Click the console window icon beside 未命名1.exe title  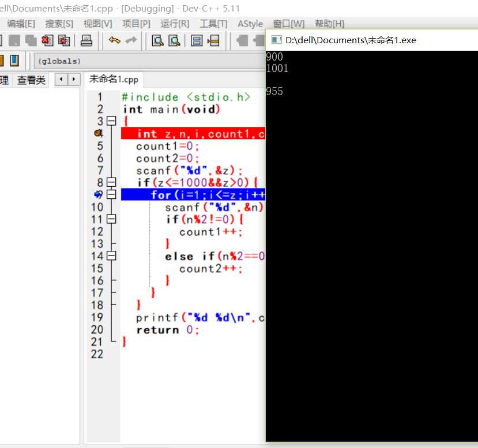(276, 40)
